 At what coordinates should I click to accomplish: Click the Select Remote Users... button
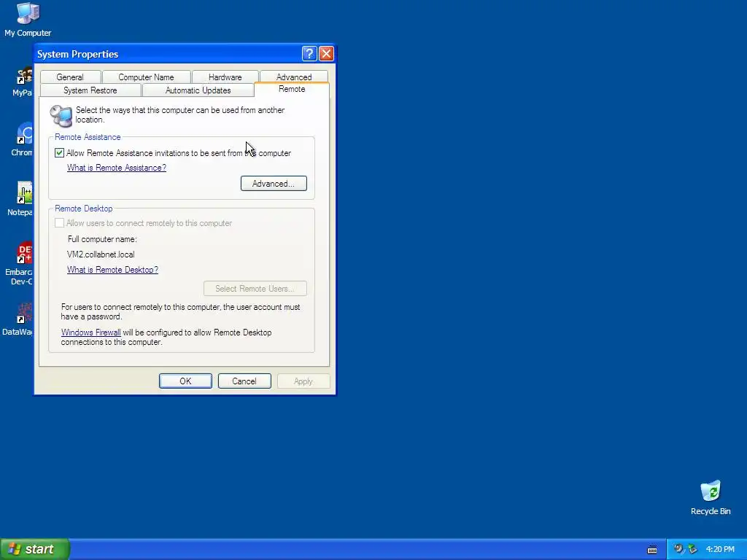[x=255, y=289]
